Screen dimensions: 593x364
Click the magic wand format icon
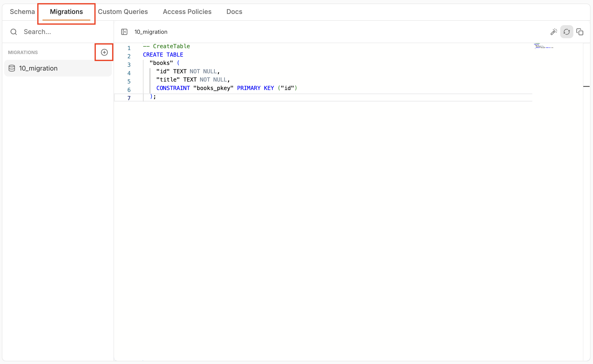[x=553, y=32]
